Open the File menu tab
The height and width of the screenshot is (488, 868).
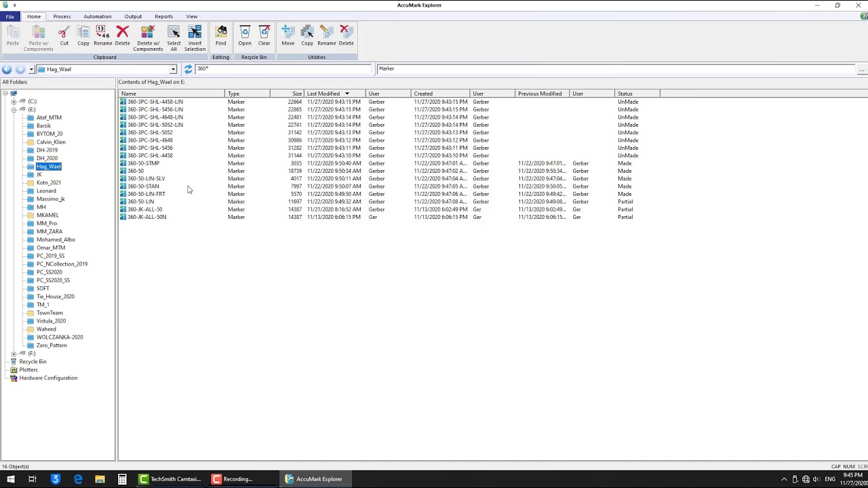pos(9,16)
